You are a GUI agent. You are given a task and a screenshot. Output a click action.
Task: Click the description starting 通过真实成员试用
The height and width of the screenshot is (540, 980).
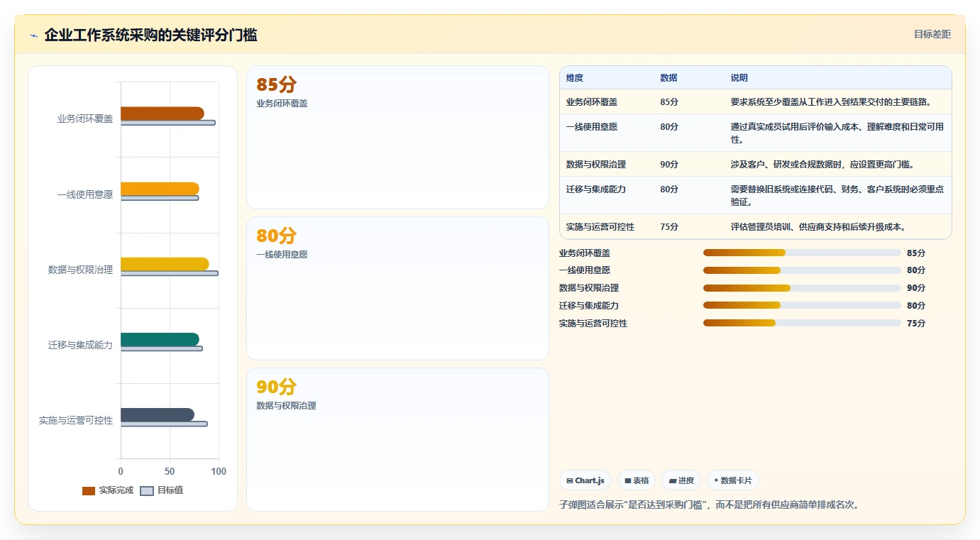click(837, 133)
